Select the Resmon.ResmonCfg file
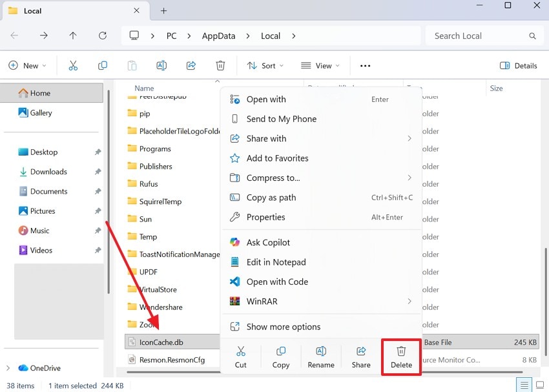This screenshot has width=549, height=392. [172, 360]
